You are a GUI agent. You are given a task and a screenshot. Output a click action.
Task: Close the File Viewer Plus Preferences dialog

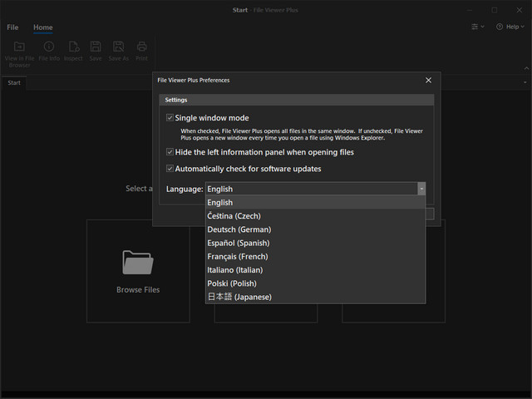429,80
